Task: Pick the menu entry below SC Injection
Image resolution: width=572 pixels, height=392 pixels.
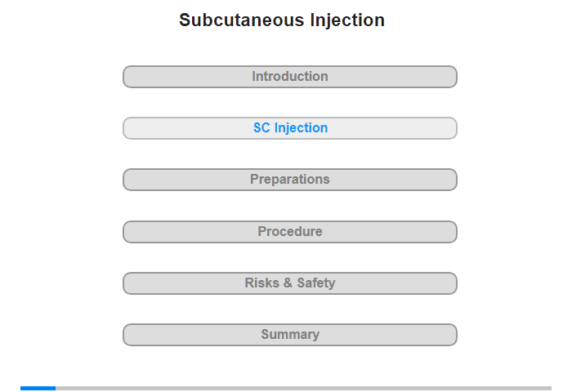Action: tap(290, 180)
